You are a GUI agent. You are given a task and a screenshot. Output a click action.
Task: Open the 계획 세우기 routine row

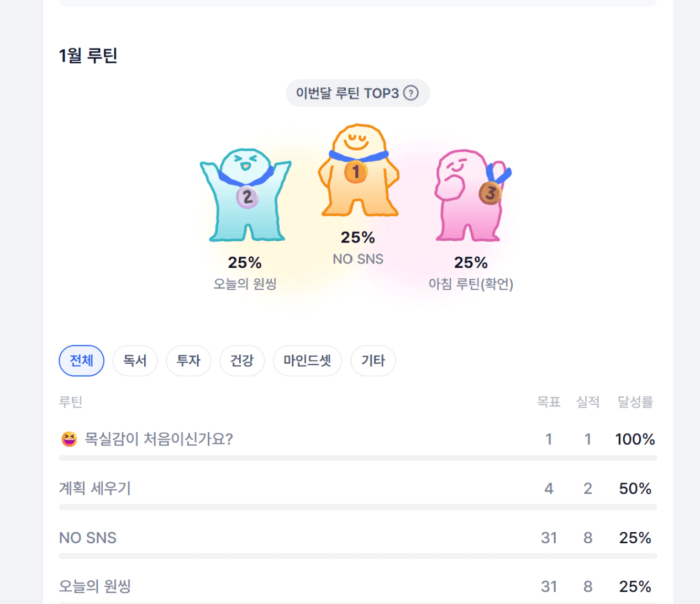click(x=95, y=488)
